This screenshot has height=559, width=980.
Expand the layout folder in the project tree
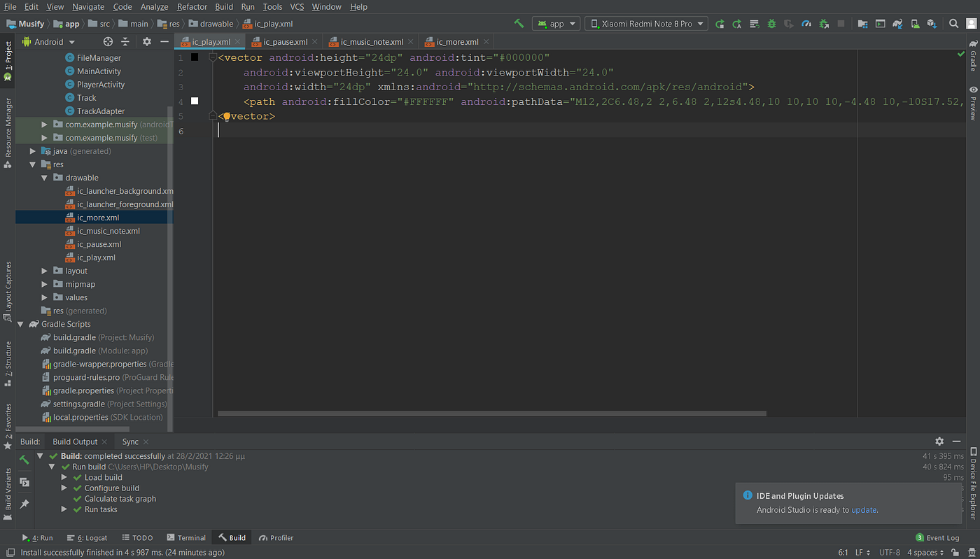coord(44,271)
